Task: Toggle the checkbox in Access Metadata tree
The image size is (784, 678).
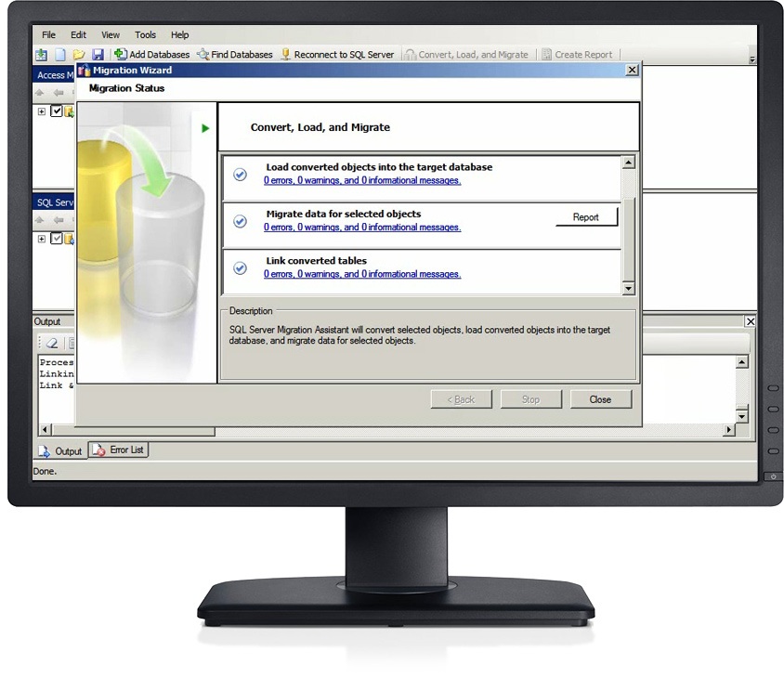Action: coord(57,111)
